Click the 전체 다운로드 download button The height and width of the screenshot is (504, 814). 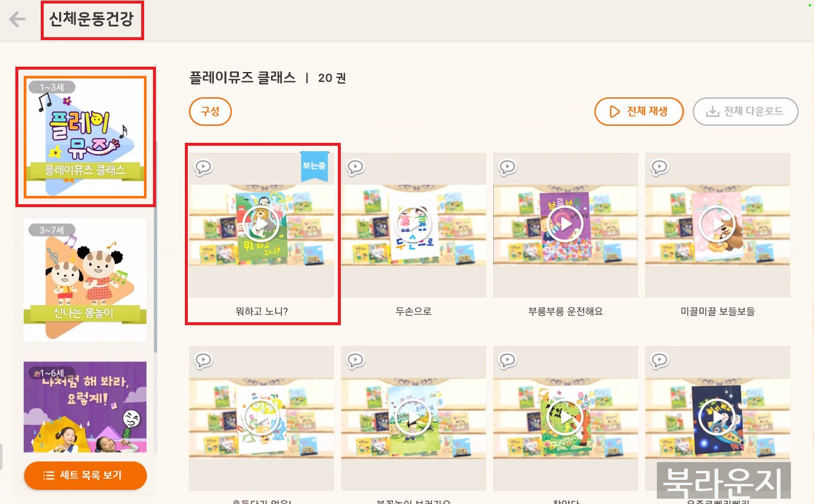[745, 112]
